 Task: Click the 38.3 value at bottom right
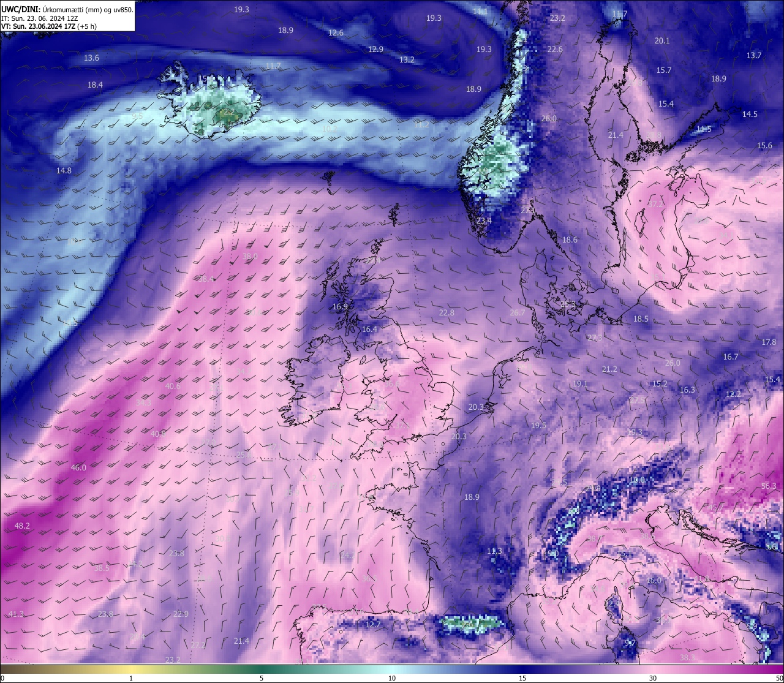click(687, 657)
